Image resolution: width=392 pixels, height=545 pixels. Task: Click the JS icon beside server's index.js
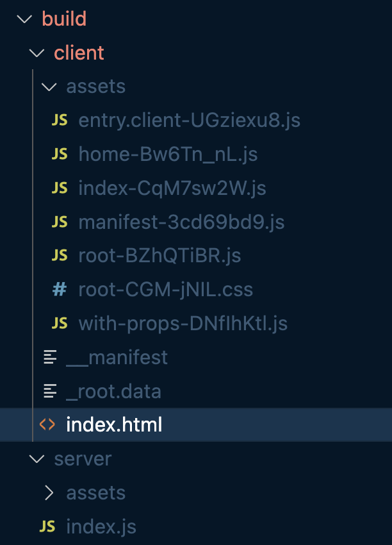click(x=47, y=526)
